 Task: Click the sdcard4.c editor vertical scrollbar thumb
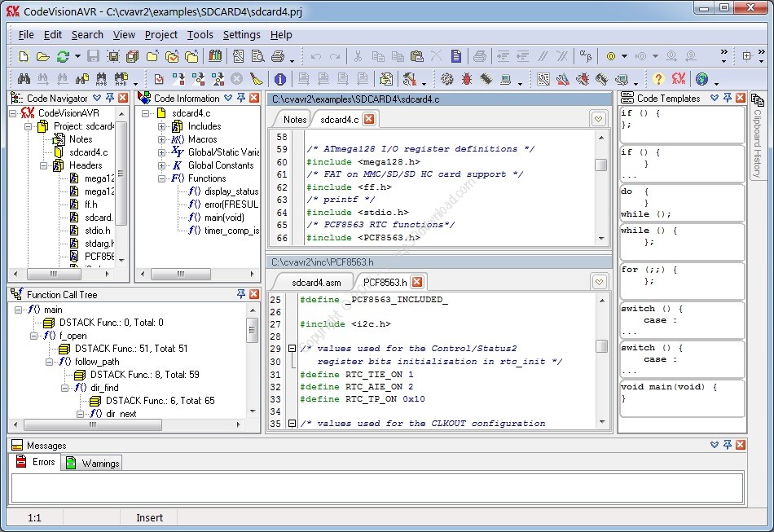(x=600, y=165)
